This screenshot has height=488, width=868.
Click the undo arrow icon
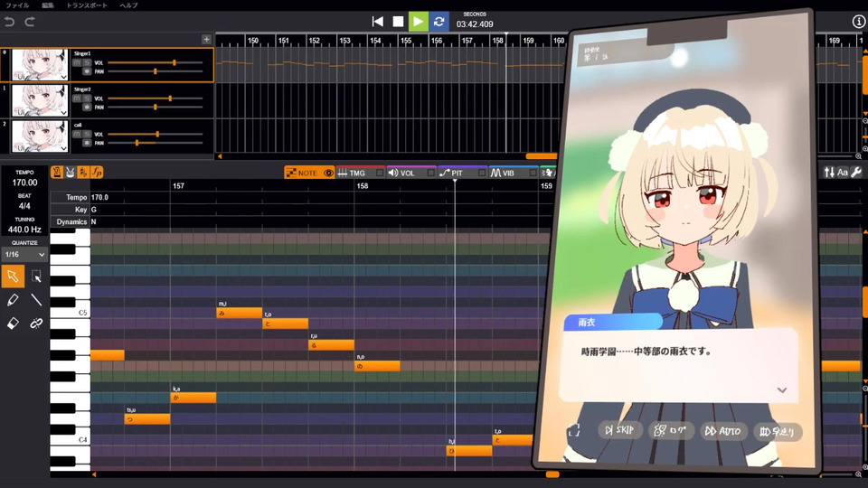coord(9,22)
